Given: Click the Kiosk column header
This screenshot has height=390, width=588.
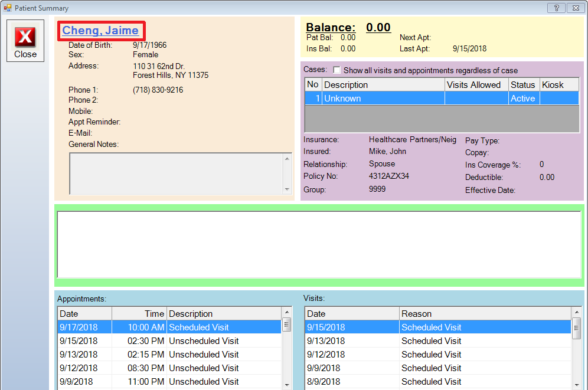Looking at the screenshot, I should coord(559,85).
